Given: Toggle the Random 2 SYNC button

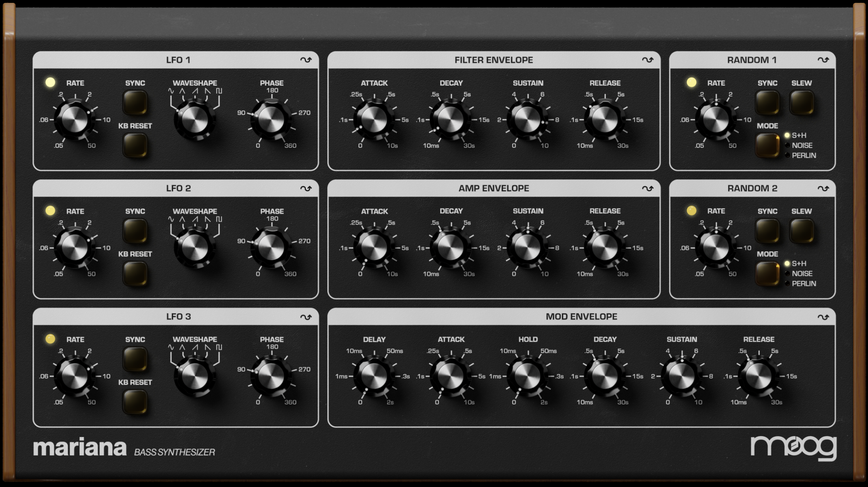Looking at the screenshot, I should pos(767,230).
